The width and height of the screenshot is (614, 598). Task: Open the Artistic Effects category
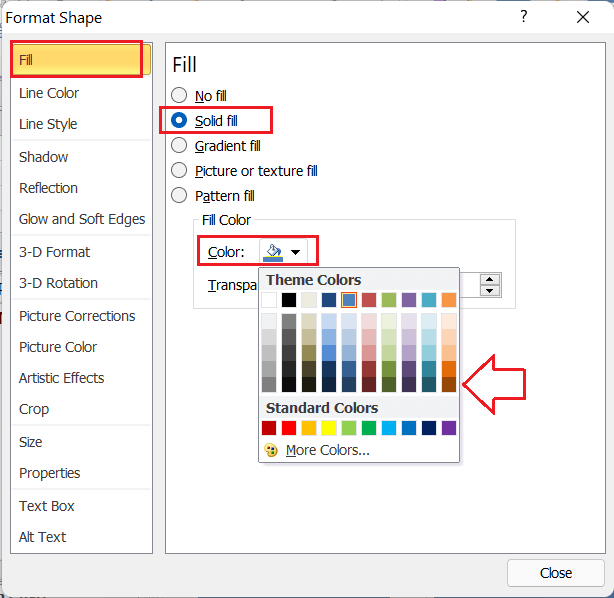point(81,378)
